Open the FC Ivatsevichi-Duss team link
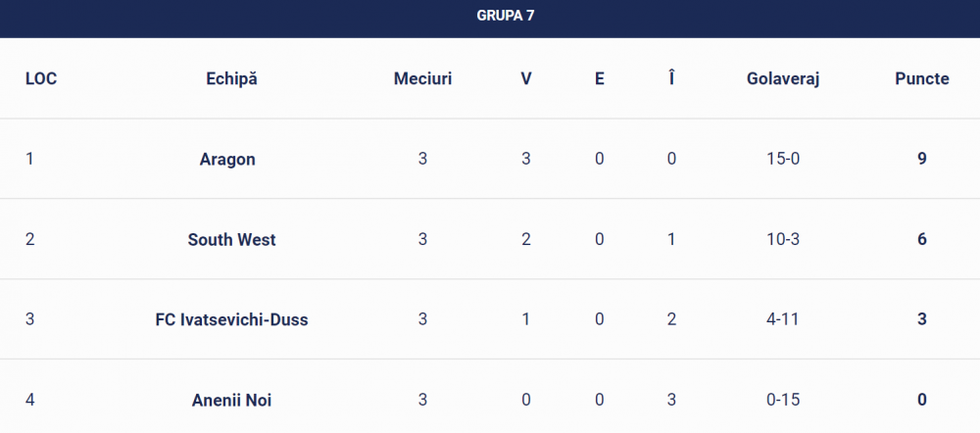 pos(232,319)
